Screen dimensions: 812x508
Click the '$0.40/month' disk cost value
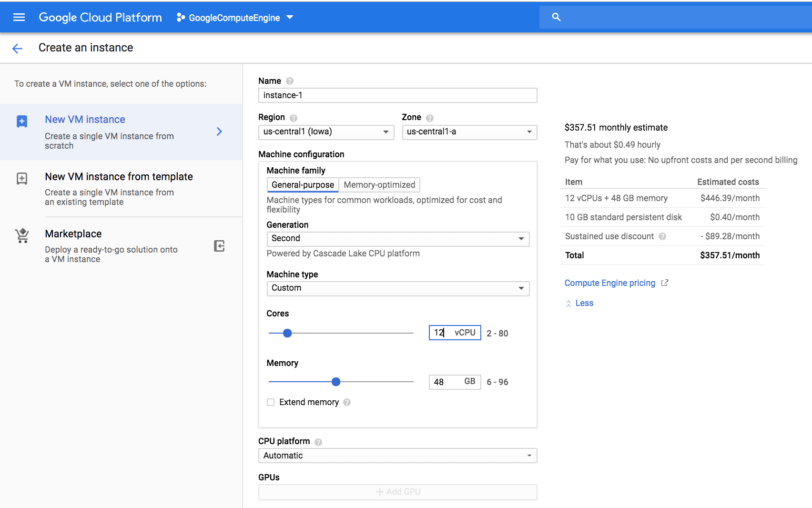(735, 217)
